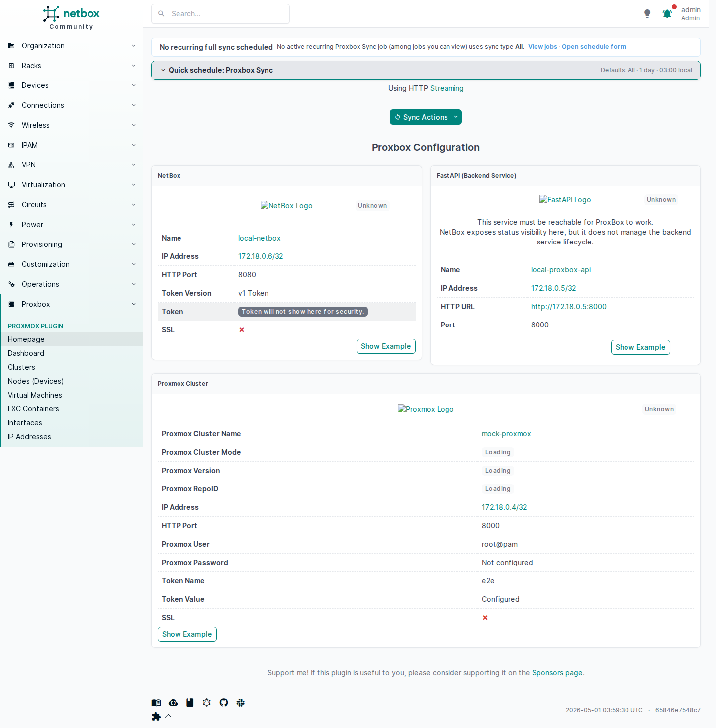Open the Clusters menu item
The width and height of the screenshot is (716, 728).
coord(72,367)
